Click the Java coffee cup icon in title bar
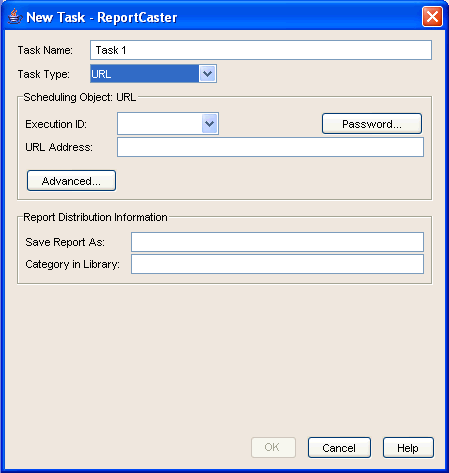The image size is (449, 473). [x=14, y=16]
